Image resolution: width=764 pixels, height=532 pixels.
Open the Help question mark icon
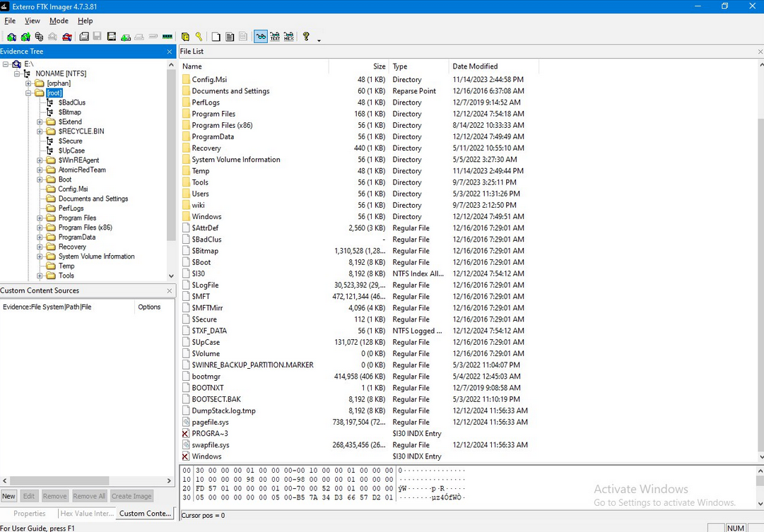306,37
